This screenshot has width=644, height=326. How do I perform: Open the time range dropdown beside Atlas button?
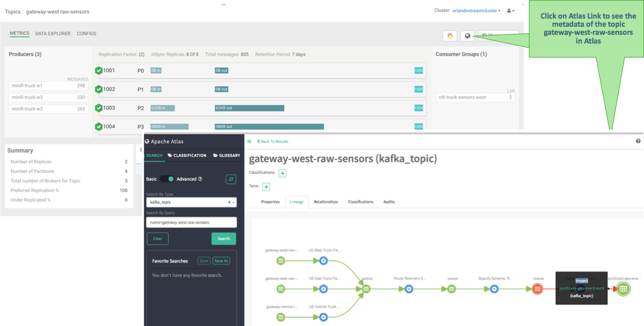point(498,36)
